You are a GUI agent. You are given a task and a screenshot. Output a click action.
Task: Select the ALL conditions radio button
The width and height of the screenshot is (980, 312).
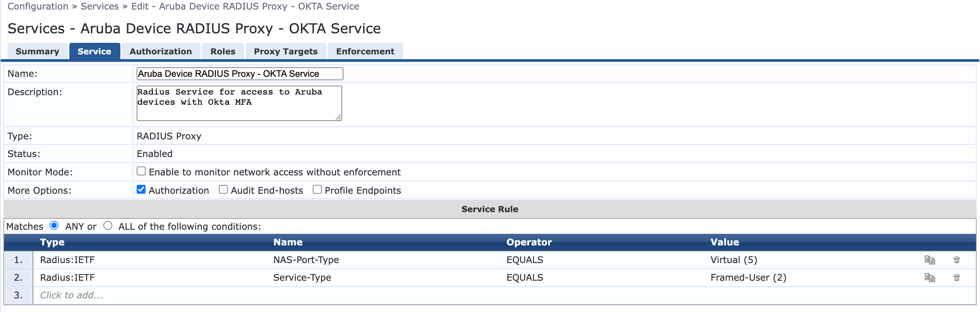pos(108,225)
